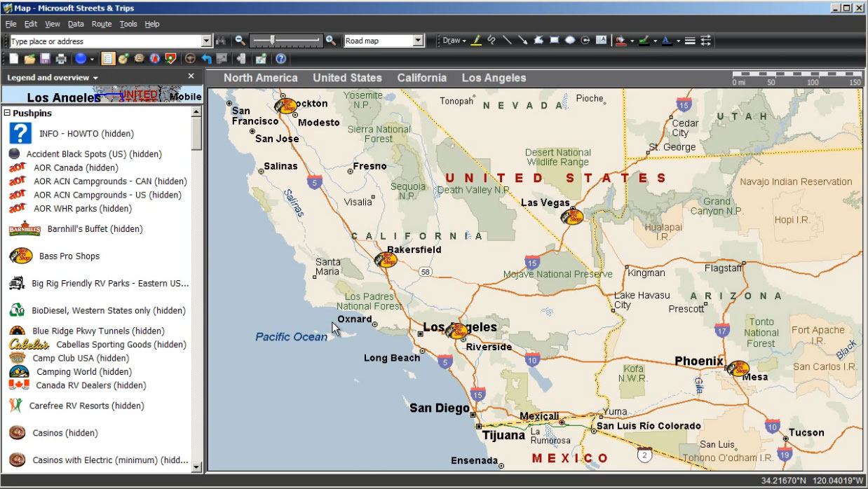Open the Route menu
The width and height of the screenshot is (868, 489).
tap(102, 24)
